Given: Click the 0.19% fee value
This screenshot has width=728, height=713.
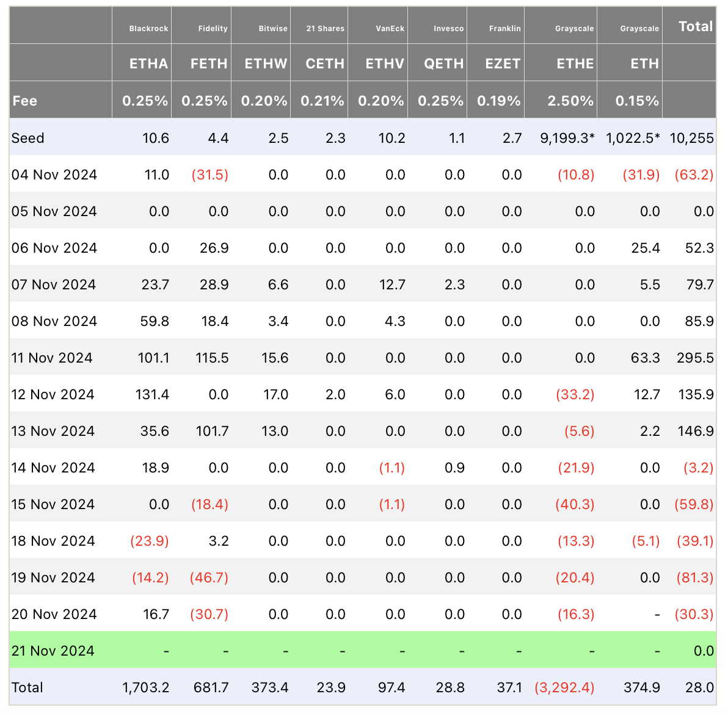Looking at the screenshot, I should click(498, 101).
